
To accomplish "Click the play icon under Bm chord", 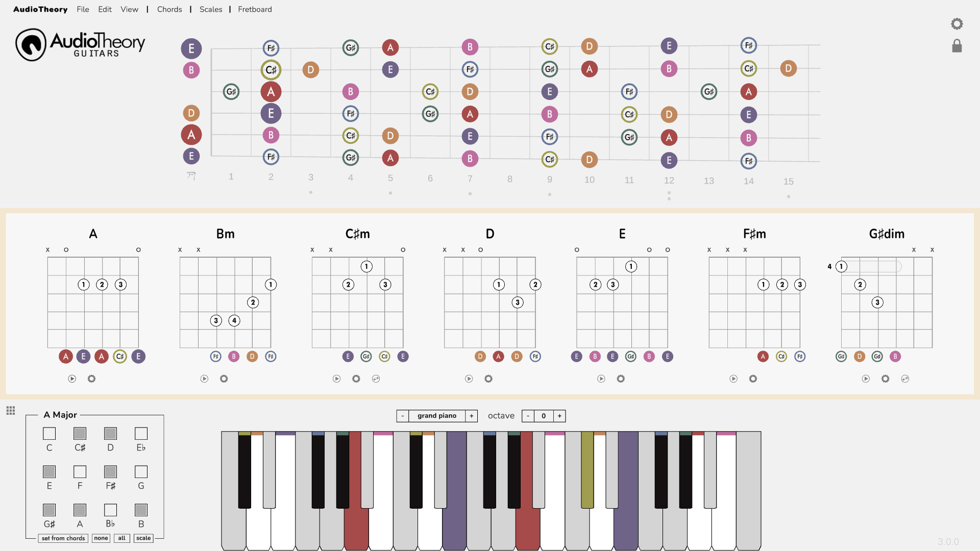I will point(204,378).
